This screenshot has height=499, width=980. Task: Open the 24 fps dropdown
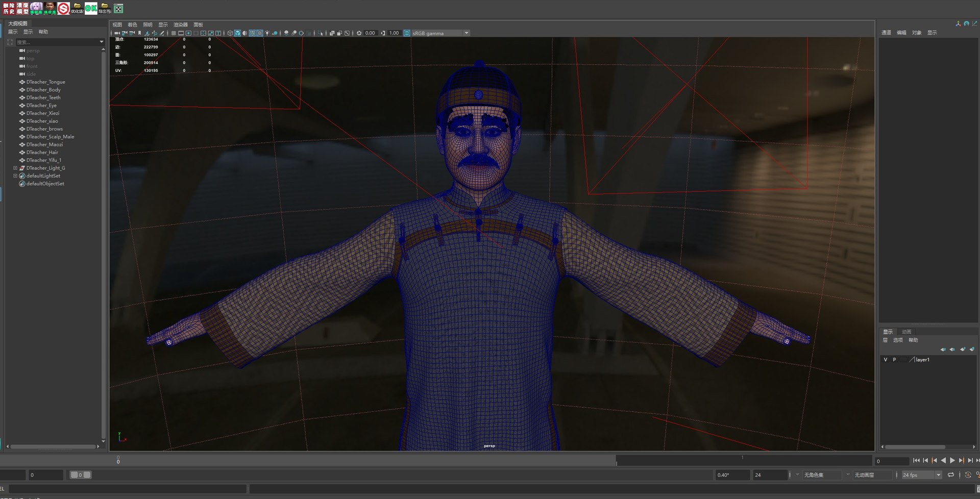[938, 475]
